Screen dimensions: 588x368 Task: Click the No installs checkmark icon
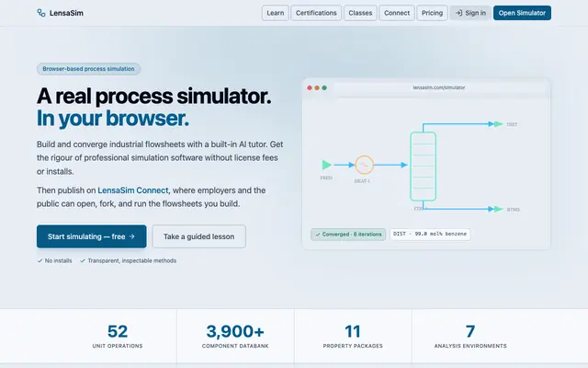pyautogui.click(x=40, y=260)
